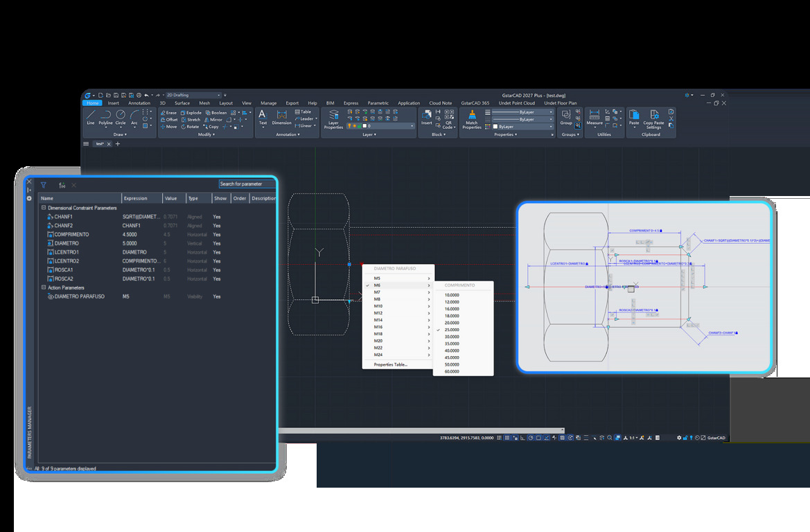
Task: Open Layer Properties
Action: point(334,119)
